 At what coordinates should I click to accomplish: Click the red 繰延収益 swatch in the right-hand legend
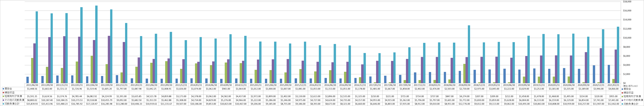[x=623, y=92]
